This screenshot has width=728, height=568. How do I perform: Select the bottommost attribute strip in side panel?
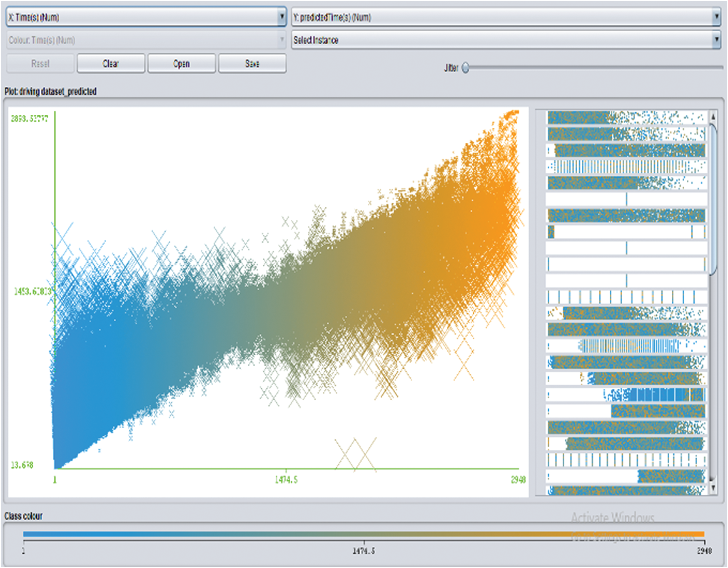pyautogui.click(x=626, y=491)
